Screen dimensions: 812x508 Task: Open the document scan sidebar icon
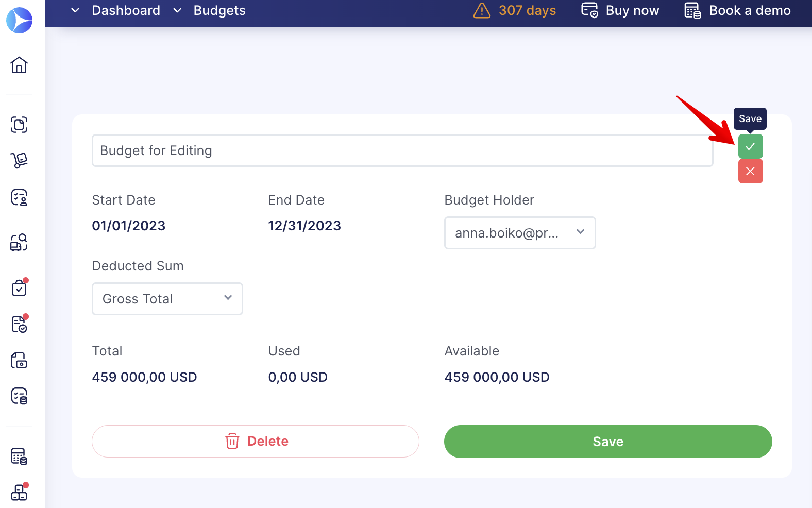19,125
